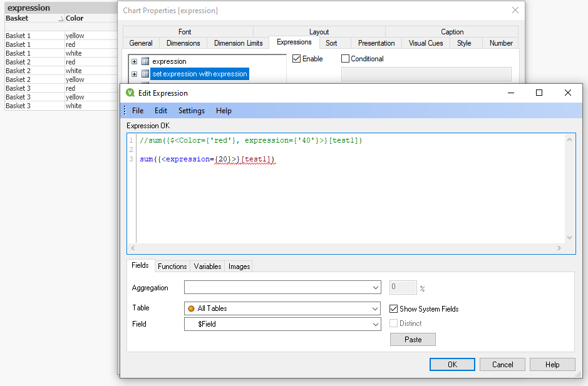
Task: Open the Dimension Limits tab
Action: pyautogui.click(x=238, y=43)
